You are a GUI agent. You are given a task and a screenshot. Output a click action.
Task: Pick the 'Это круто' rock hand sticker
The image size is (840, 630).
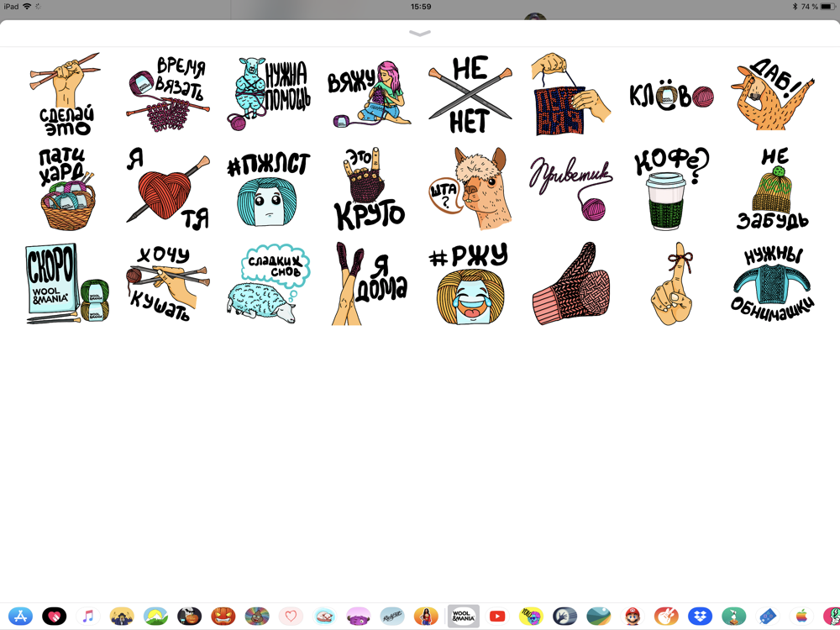(369, 188)
